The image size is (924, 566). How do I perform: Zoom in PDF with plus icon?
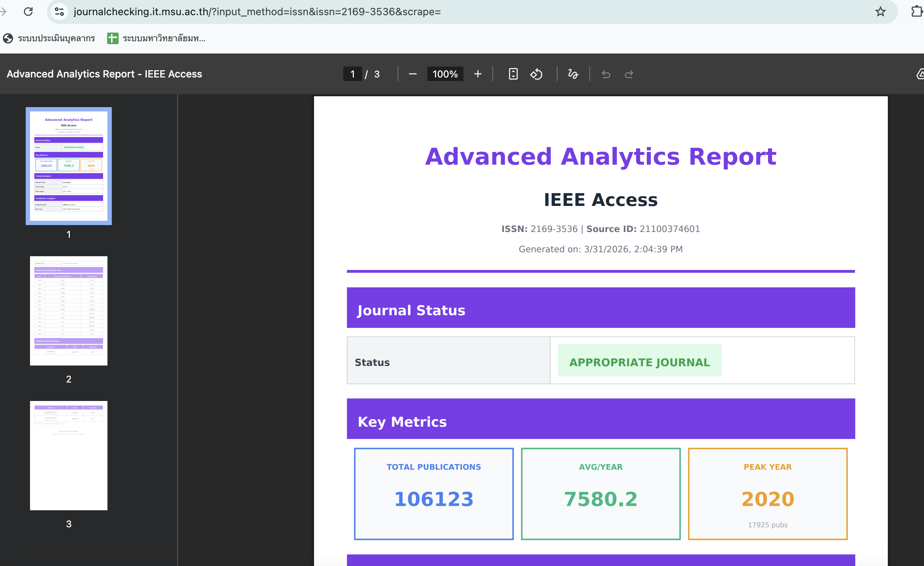pyautogui.click(x=477, y=74)
